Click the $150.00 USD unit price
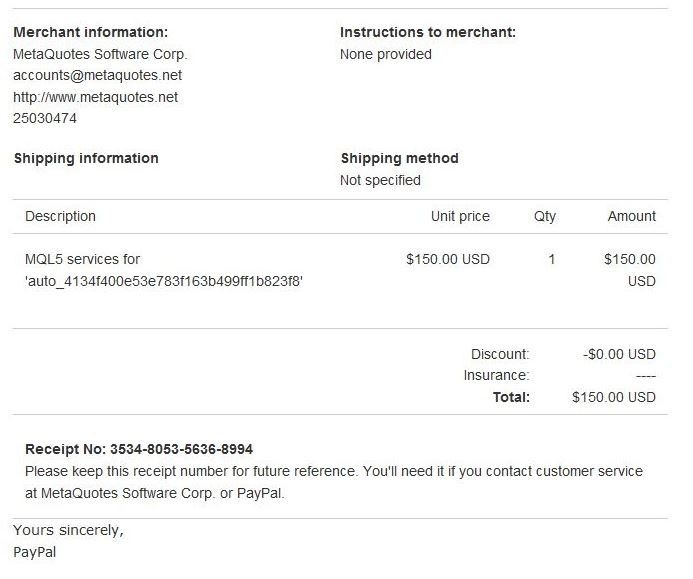 point(448,259)
